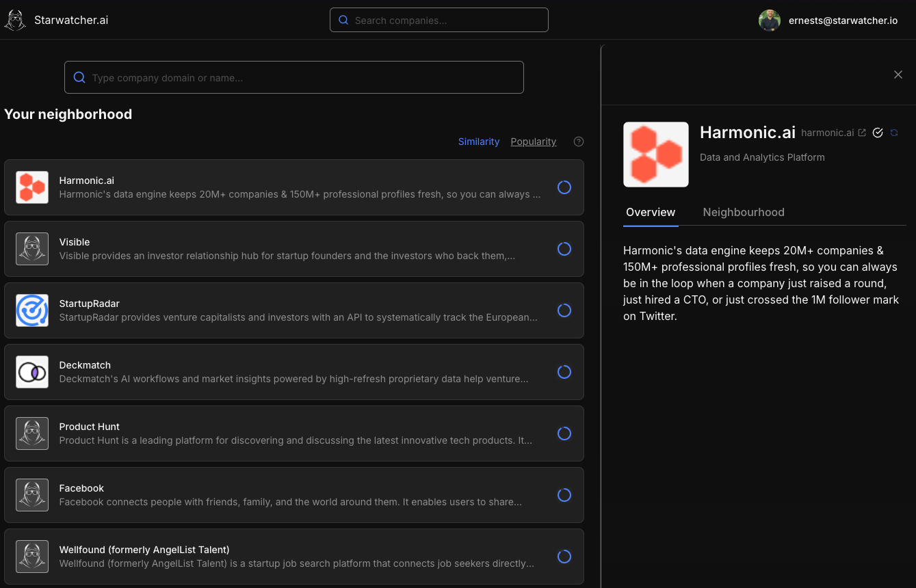
Task: Switch to the Overview tab
Action: [x=651, y=212]
